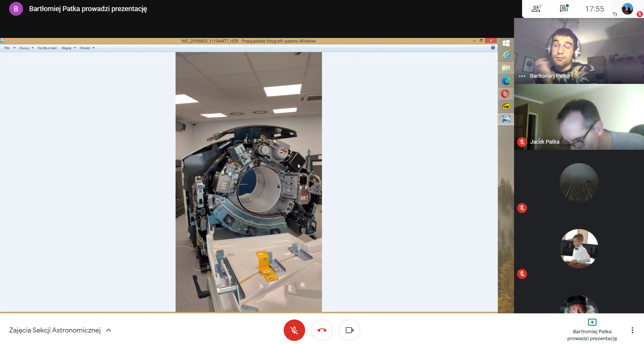Toggle the camera on or off
The height and width of the screenshot is (344, 644).
coord(349,330)
